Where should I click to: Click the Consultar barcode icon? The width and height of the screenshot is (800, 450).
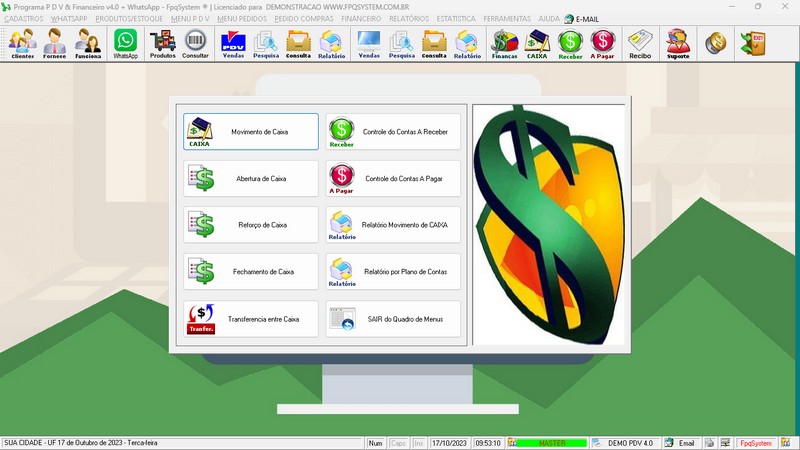(196, 43)
